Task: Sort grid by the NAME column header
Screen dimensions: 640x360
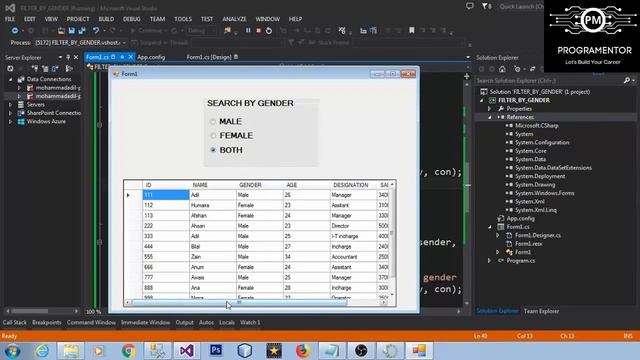Action: [x=213, y=185]
